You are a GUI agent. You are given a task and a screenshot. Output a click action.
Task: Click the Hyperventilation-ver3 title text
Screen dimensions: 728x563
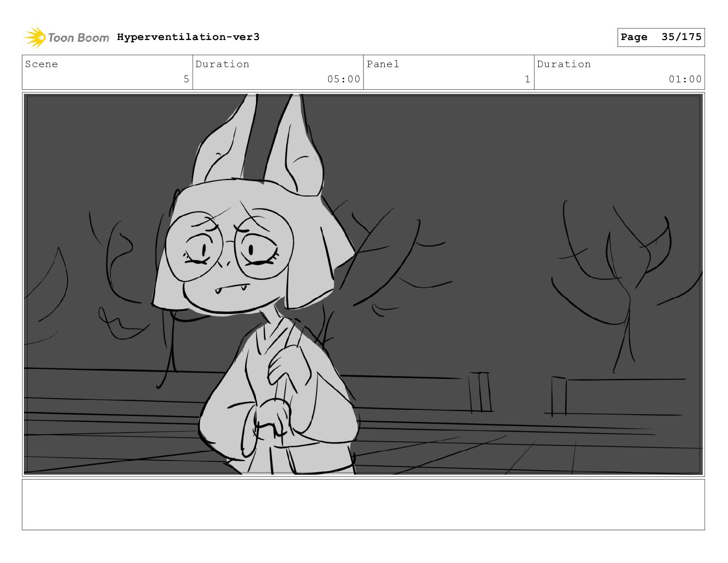tap(188, 37)
